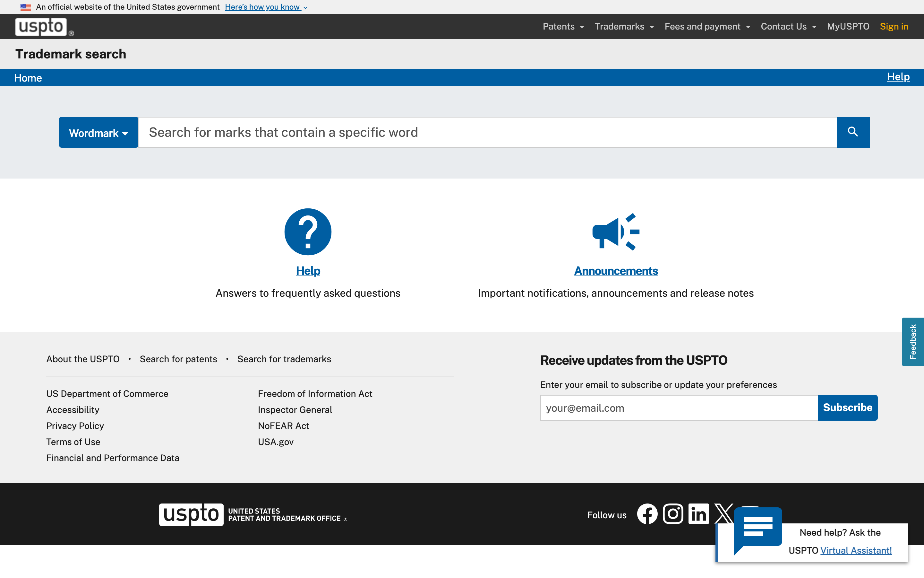The height and width of the screenshot is (578, 924).
Task: Expand the Patents menu
Action: (564, 26)
